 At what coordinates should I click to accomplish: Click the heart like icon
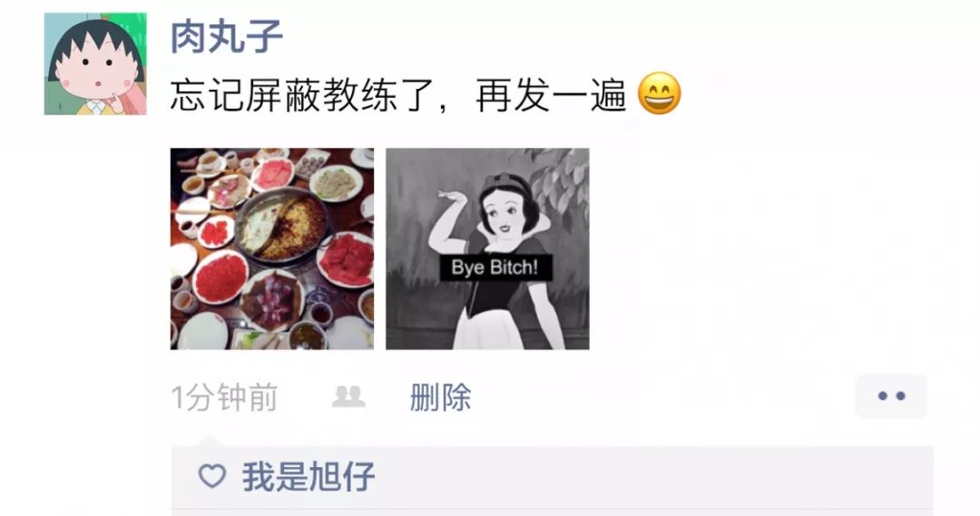tap(211, 476)
